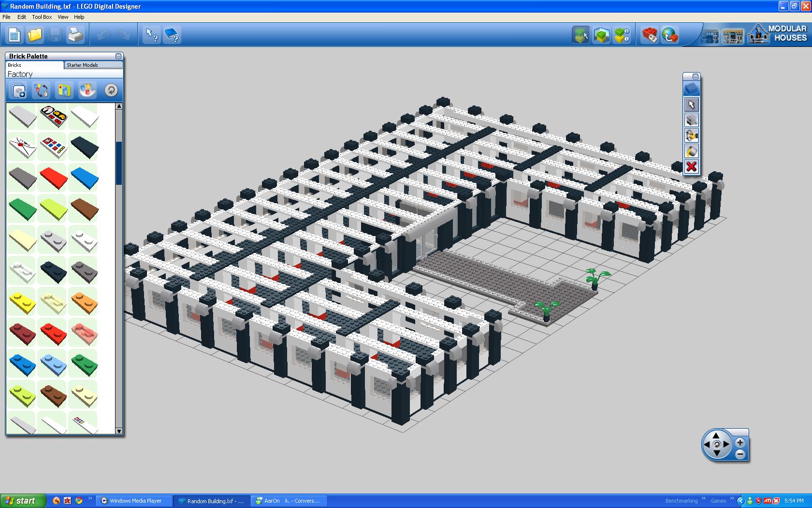Create a new model with the New icon
The width and height of the screenshot is (812, 508).
coord(14,35)
